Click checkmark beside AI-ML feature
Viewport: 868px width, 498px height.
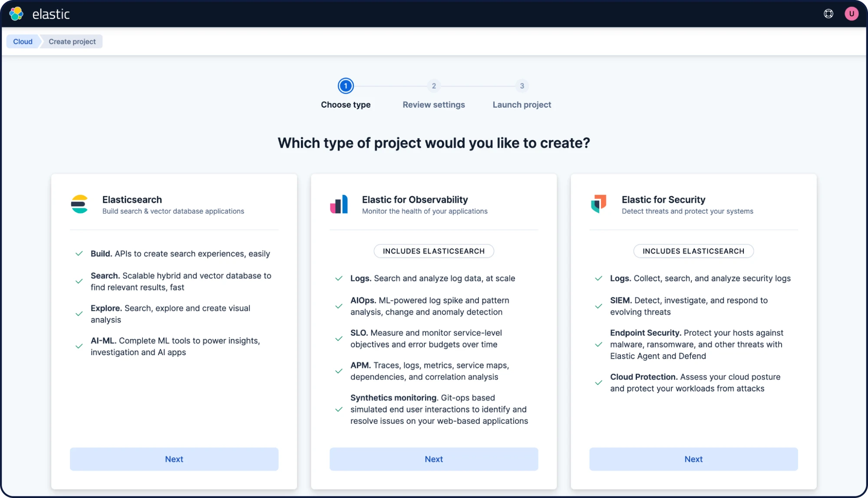[x=79, y=346]
